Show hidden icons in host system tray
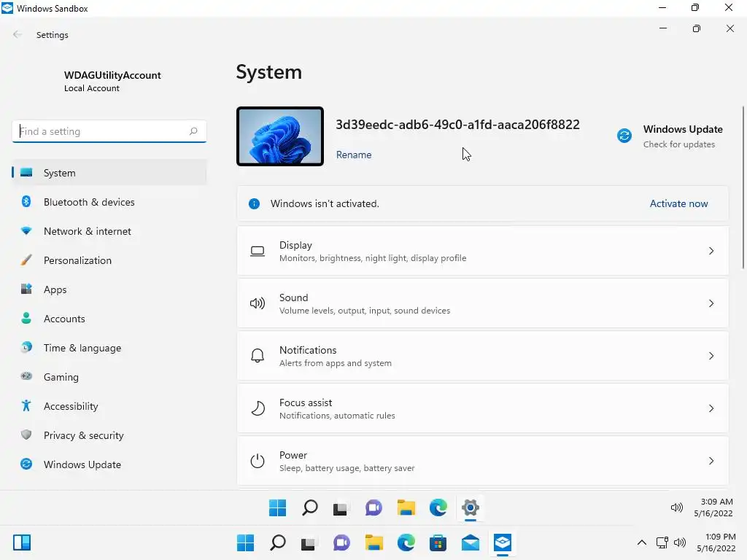This screenshot has width=747, height=560. click(x=642, y=542)
